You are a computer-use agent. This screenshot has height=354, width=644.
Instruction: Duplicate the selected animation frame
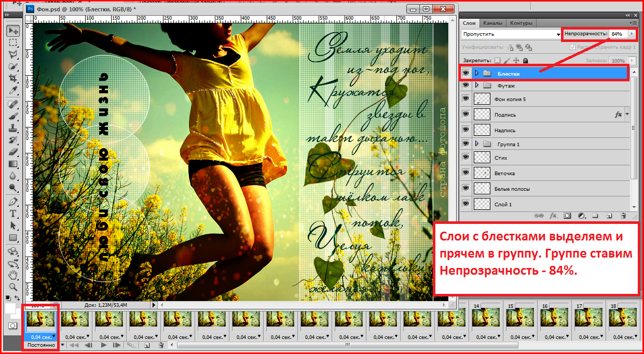(147, 345)
